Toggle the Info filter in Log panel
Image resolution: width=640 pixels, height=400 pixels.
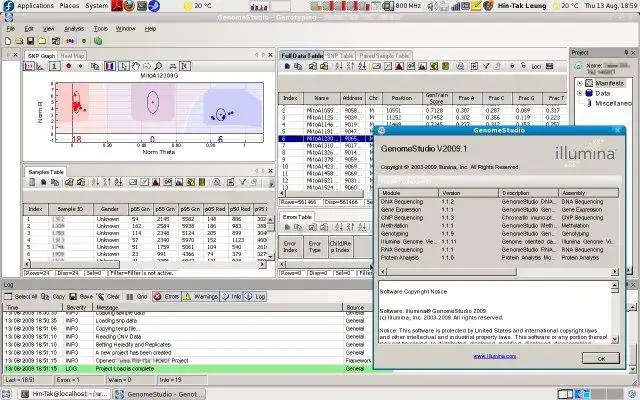(231, 297)
